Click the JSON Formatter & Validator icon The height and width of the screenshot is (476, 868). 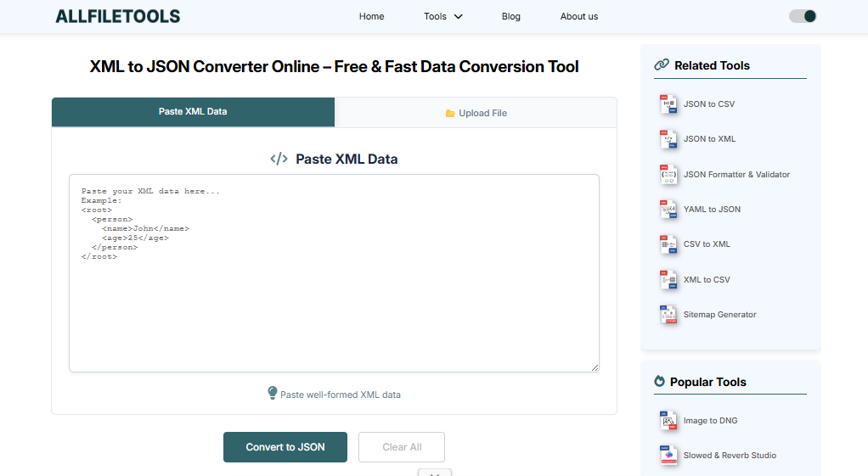pyautogui.click(x=668, y=175)
